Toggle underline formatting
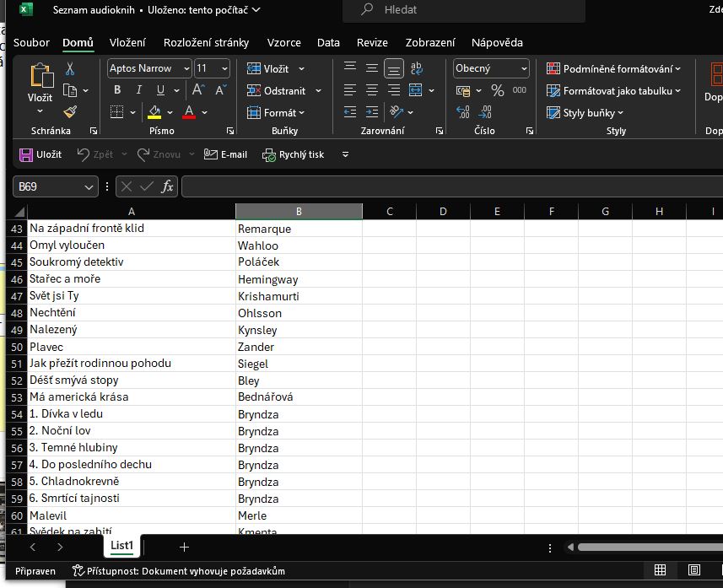This screenshot has width=723, height=588. pyautogui.click(x=160, y=89)
